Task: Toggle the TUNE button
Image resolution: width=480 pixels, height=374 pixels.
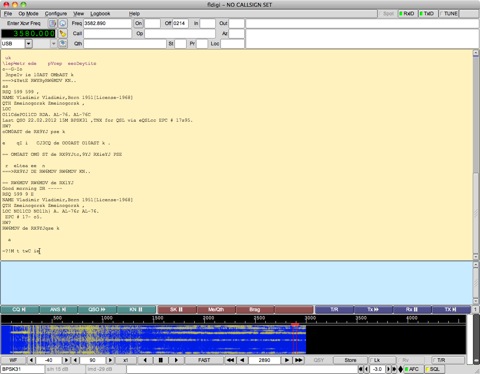Action: click(x=449, y=14)
